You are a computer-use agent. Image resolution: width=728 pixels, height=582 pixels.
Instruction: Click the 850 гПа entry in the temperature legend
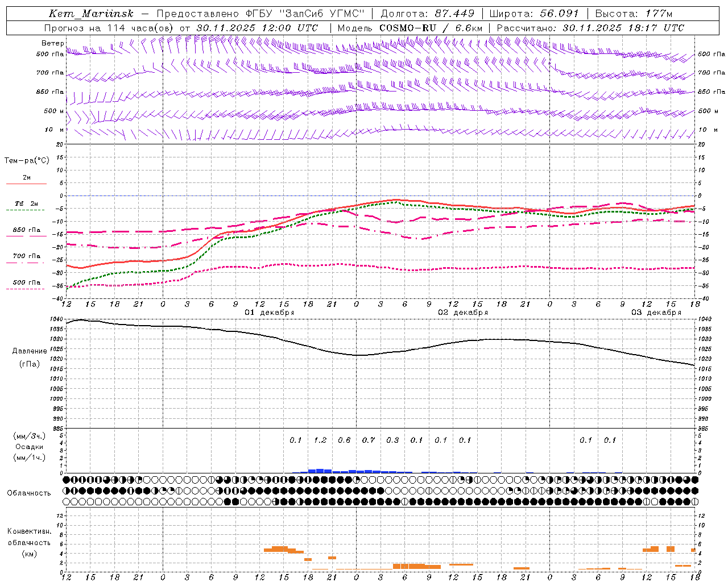point(27,230)
